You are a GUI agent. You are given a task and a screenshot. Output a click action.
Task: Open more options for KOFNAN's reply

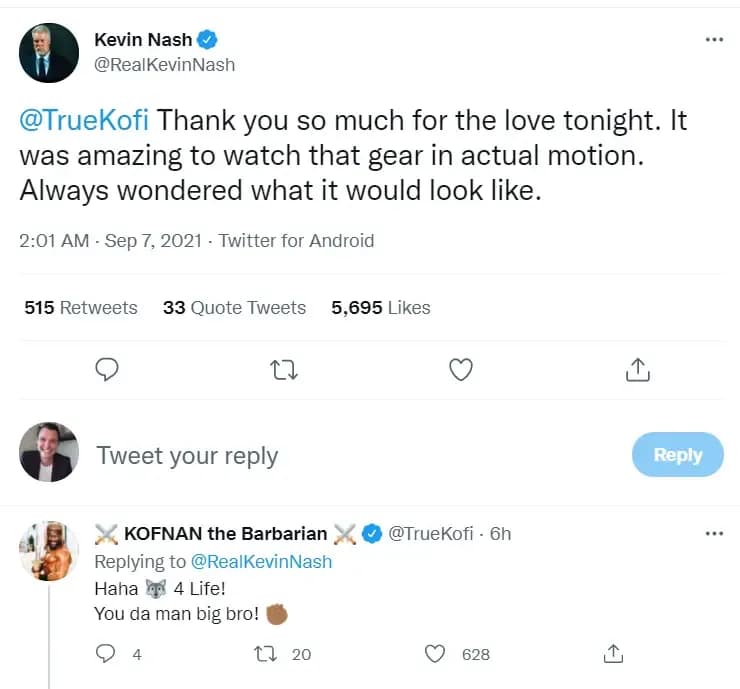point(714,533)
